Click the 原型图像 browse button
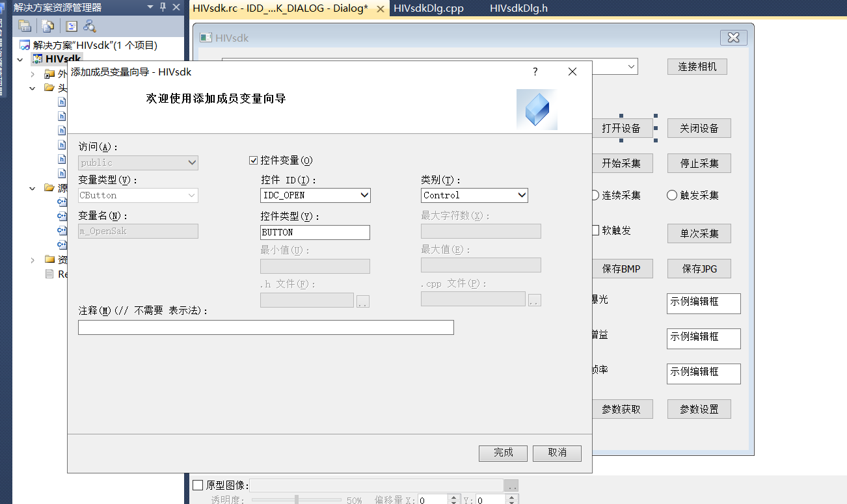The image size is (847, 504). click(x=511, y=486)
